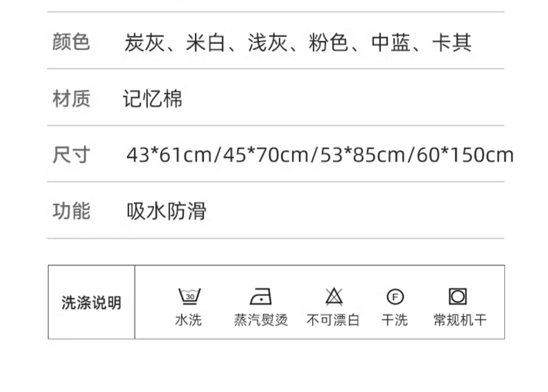Click the 颜色 row label
This screenshot has width=548, height=392.
(x=71, y=42)
